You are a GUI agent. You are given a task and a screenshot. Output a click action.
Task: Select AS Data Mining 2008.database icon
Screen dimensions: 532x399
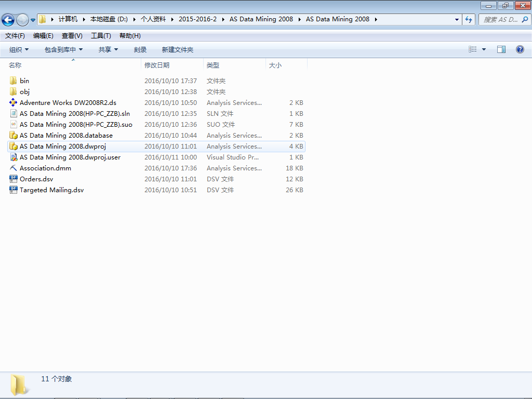point(13,136)
